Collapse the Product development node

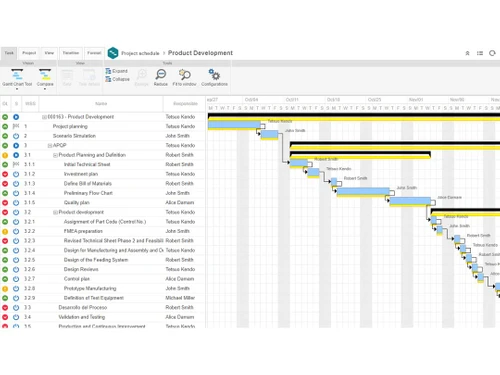tap(55, 212)
